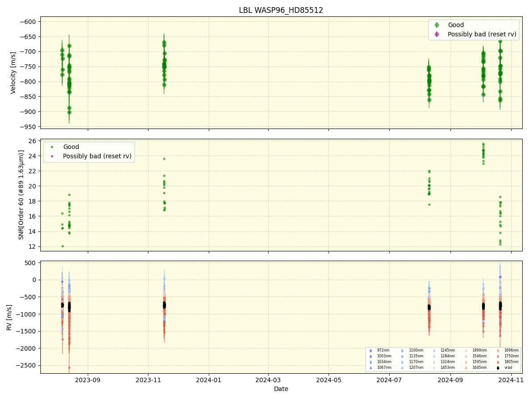532x399 pixels.
Task: Click the 2024-01 date tick label
Action: click(208, 380)
